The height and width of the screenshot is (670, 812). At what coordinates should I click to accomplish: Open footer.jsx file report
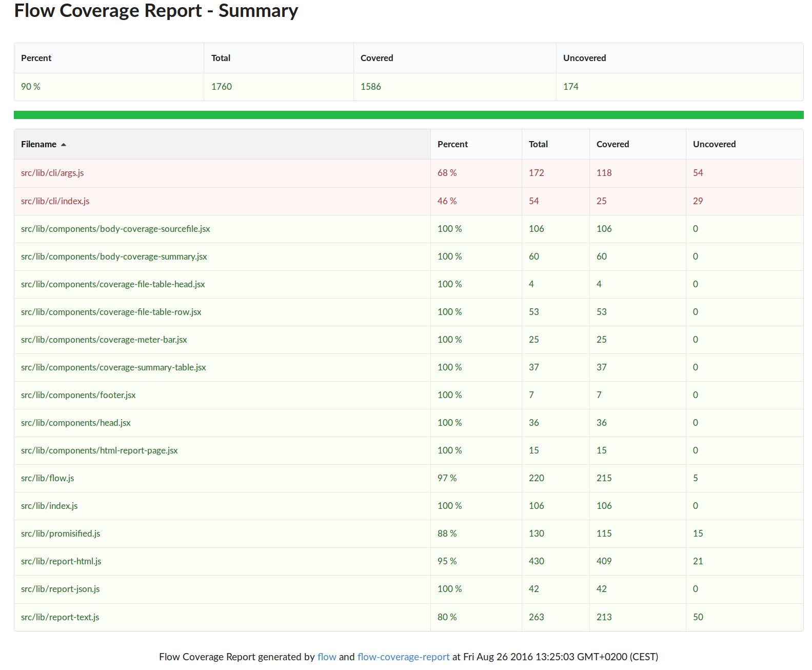78,395
